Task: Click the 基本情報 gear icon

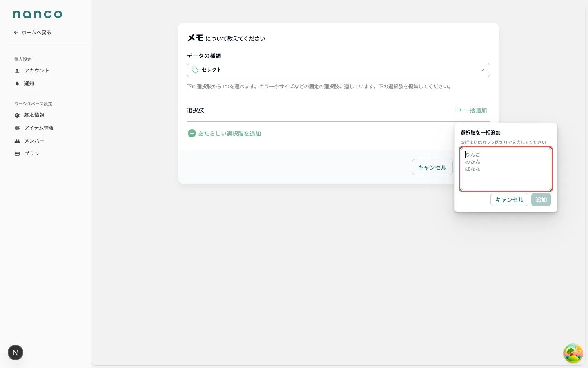Action: (17, 115)
